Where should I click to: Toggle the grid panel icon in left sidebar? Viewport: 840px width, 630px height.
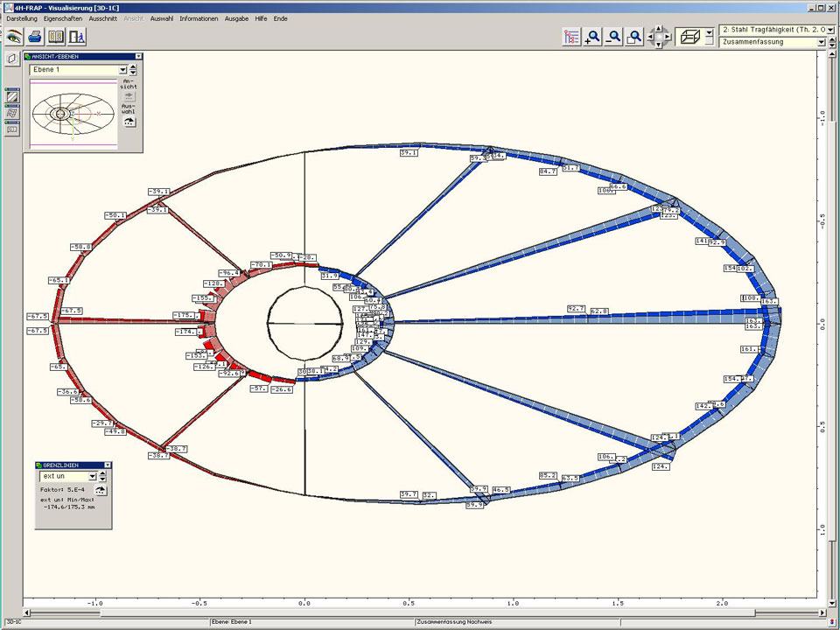pos(12,113)
